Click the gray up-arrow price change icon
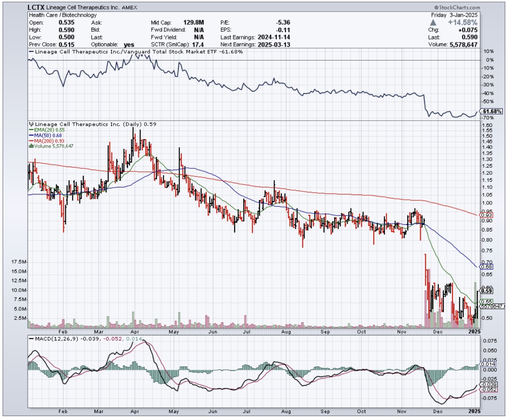 434,22
